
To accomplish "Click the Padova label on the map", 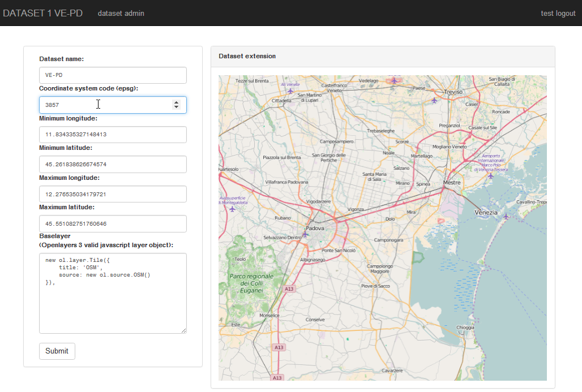I will 315,228.
